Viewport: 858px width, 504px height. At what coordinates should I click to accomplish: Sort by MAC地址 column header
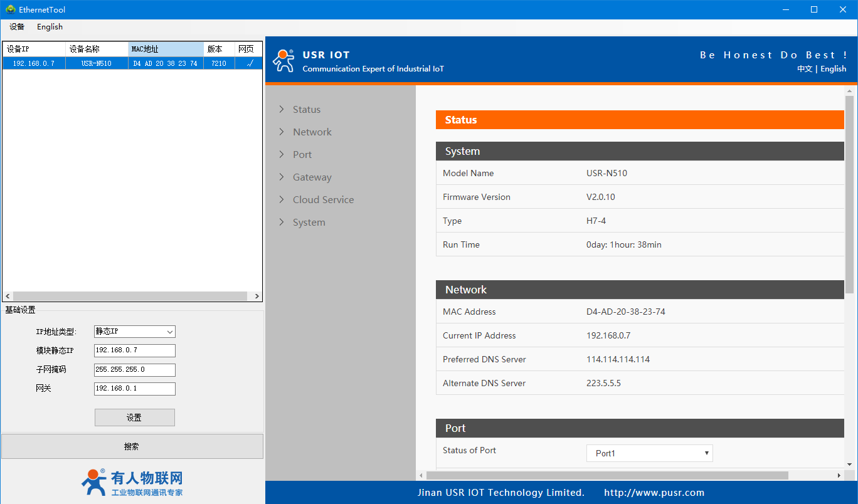(x=166, y=49)
